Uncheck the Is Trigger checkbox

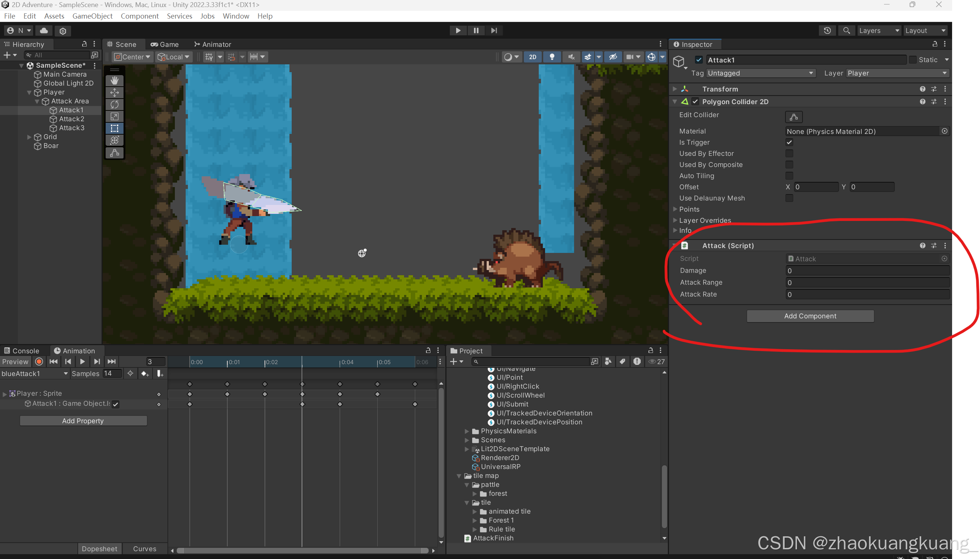click(x=789, y=142)
